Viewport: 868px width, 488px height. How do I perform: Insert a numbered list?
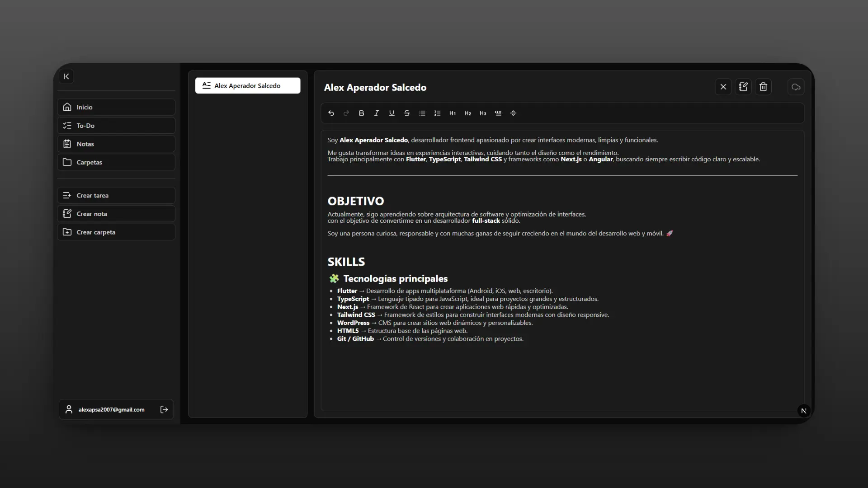coord(437,113)
